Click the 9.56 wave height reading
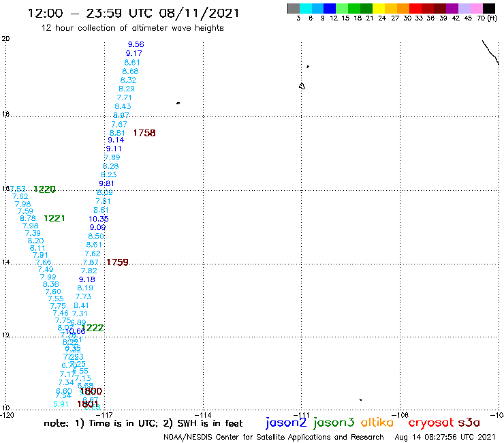 click(x=136, y=44)
